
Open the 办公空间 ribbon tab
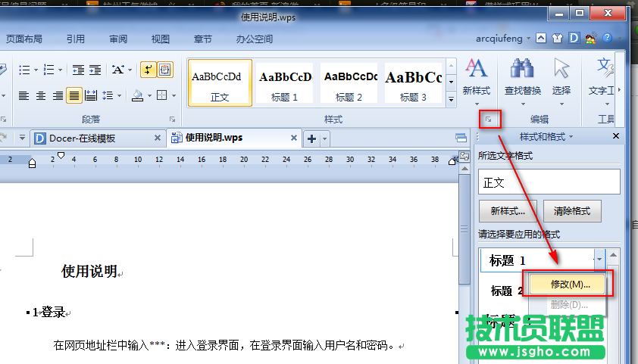point(255,39)
